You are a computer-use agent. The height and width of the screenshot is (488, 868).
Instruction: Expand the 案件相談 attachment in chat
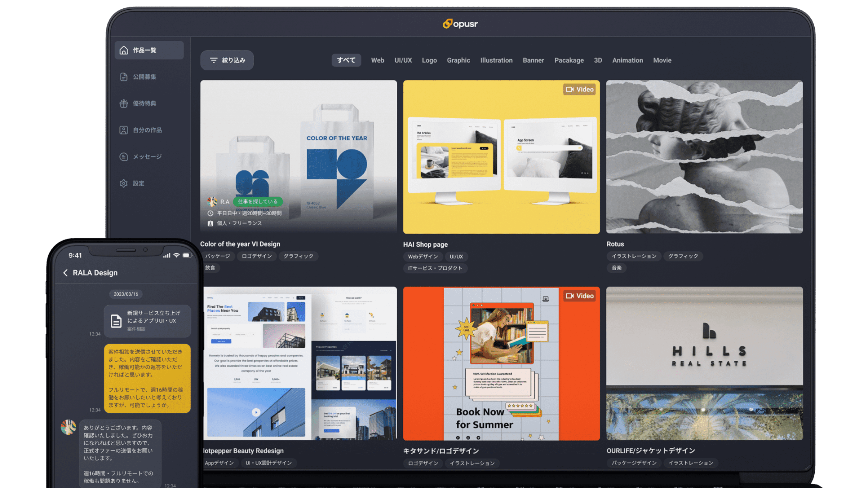tap(147, 321)
